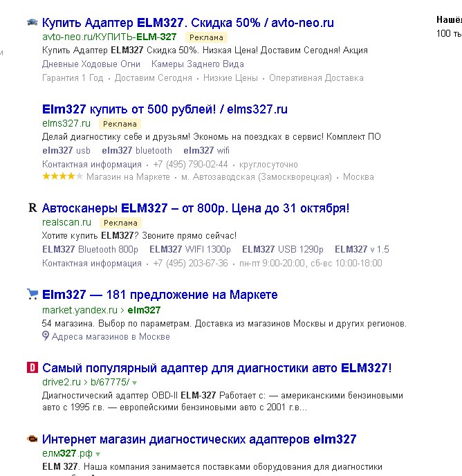The width and height of the screenshot is (462, 476).
Task: Open 'ELM327 USB 1290р' sitelink
Action: pos(283,249)
